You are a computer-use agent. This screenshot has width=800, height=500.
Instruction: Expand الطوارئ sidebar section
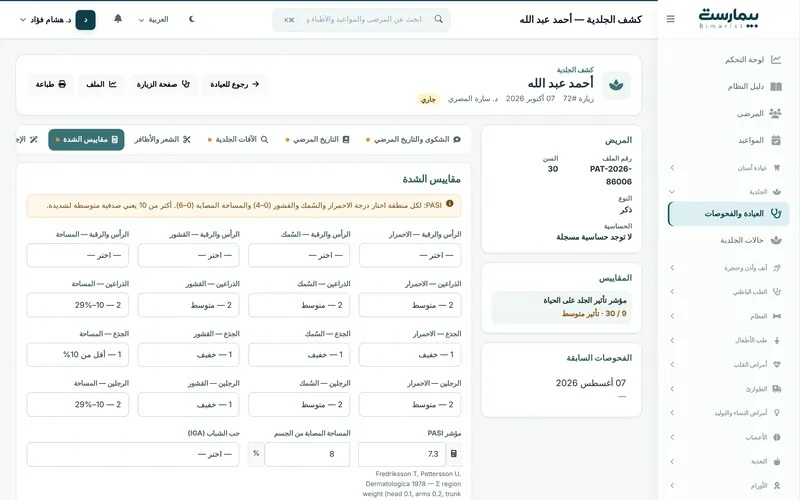pos(729,389)
